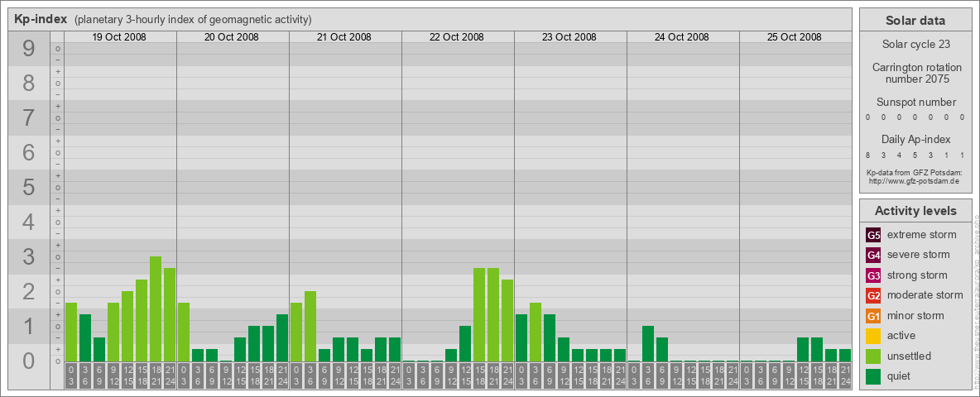The height and width of the screenshot is (397, 980).
Task: Click the '24 Oct 2008' date header
Action: 681,37
